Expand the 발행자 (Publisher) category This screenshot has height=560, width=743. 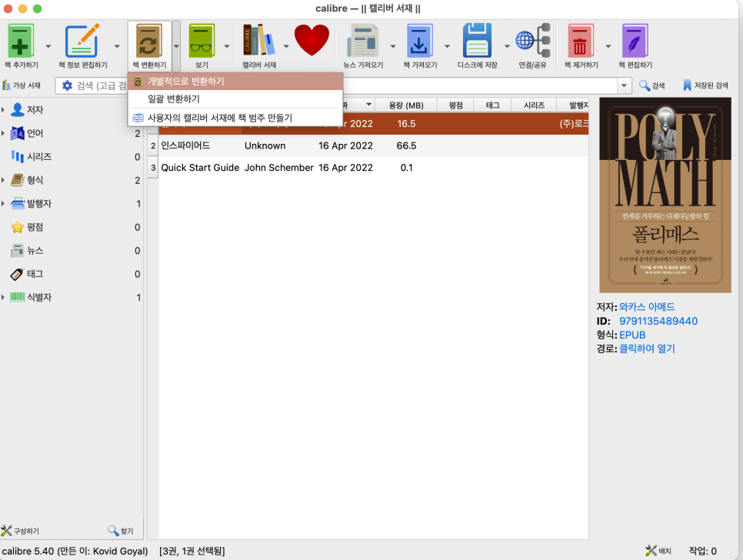[3, 203]
